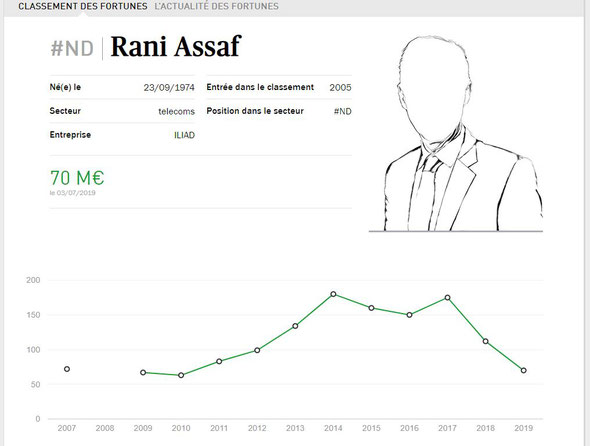Select the 2009 data point on chart
The height and width of the screenshot is (446, 590).
(143, 372)
